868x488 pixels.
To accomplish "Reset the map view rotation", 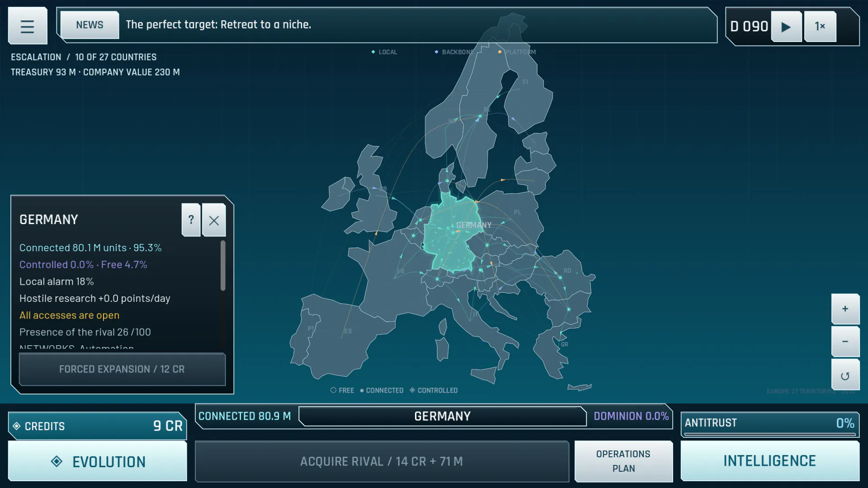I will pyautogui.click(x=845, y=375).
